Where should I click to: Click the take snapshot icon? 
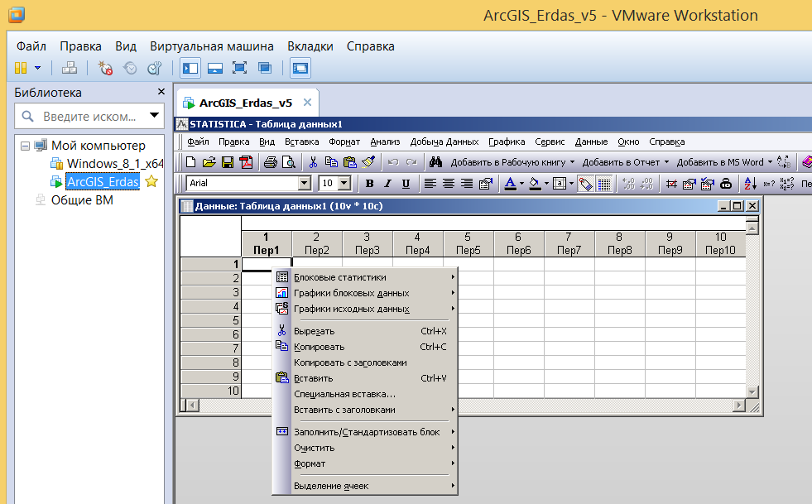[x=105, y=68]
